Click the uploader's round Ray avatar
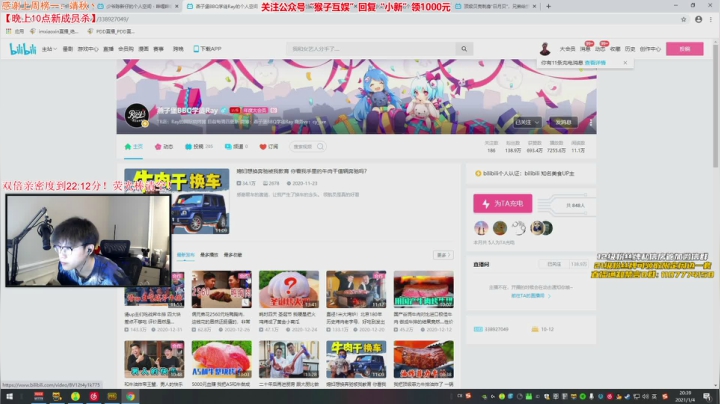 click(136, 115)
